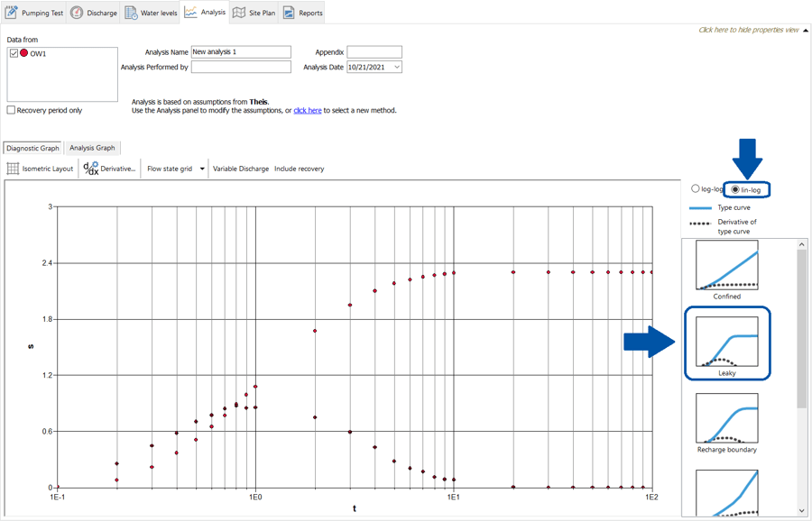Viewport: 812px width, 521px height.
Task: Click the Analysis Name input field
Action: 241,52
